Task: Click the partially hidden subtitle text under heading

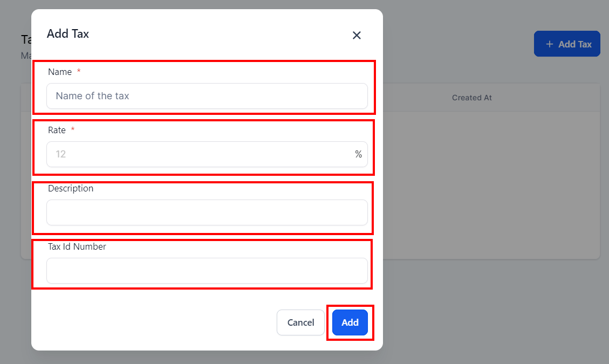Action: pyautogui.click(x=26, y=56)
